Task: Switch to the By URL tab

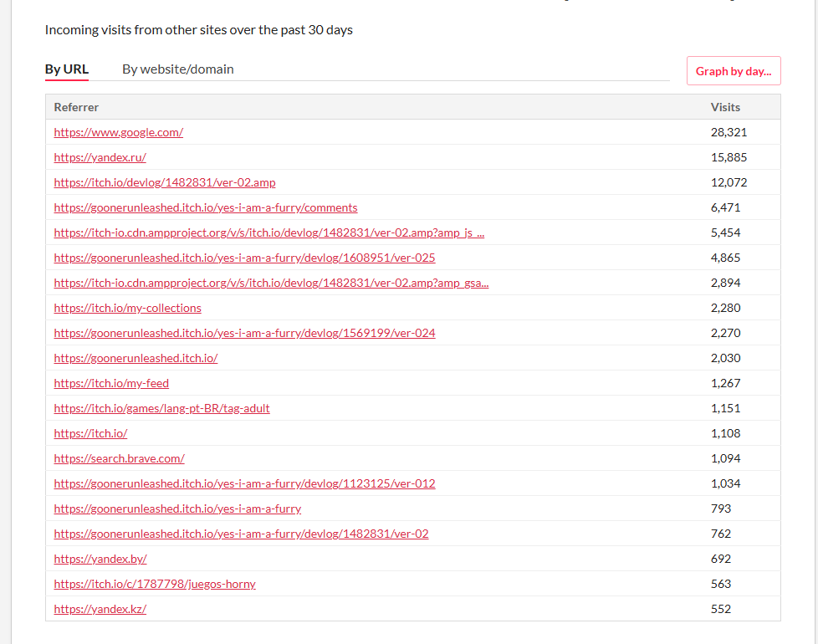Action: pyautogui.click(x=67, y=69)
